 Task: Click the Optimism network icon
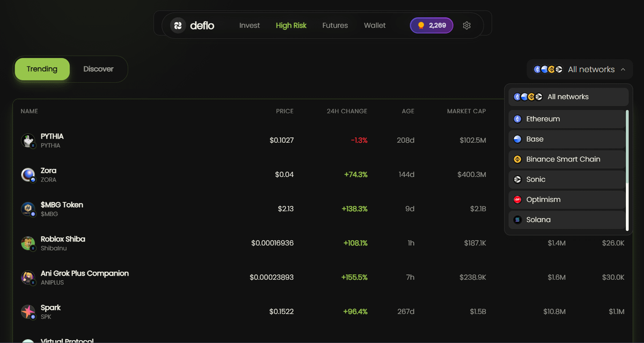[x=517, y=200]
